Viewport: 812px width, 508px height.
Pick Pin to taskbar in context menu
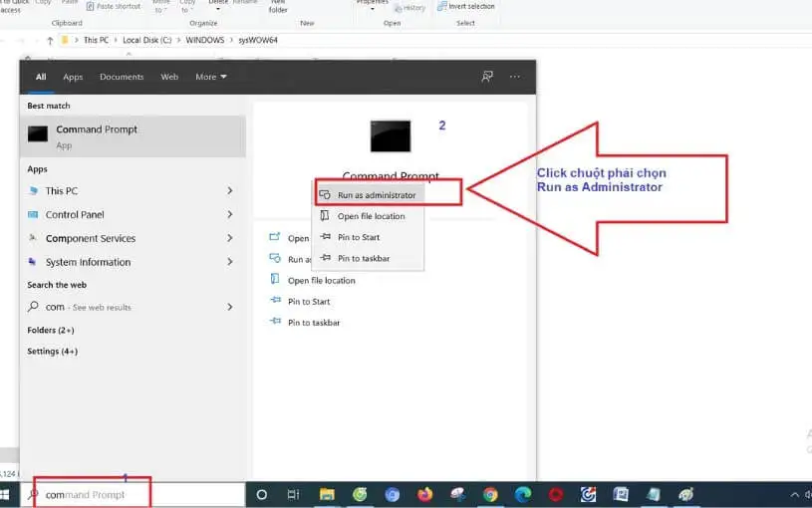point(369,258)
